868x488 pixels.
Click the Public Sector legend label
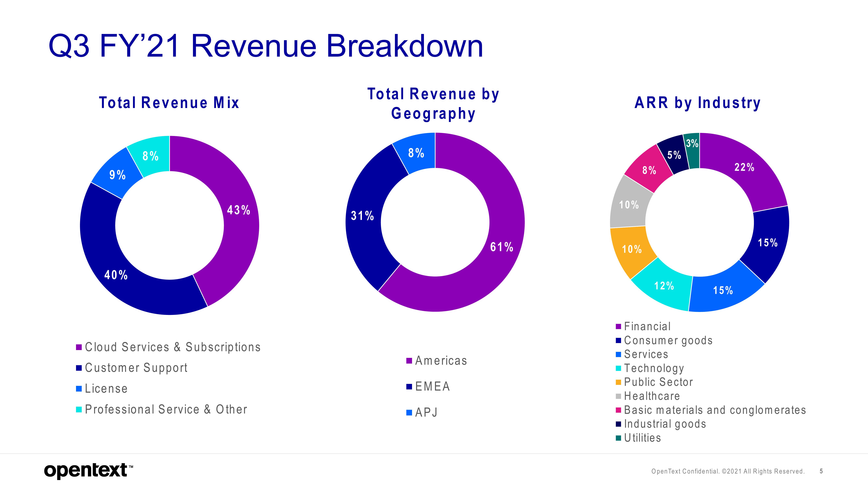658,382
